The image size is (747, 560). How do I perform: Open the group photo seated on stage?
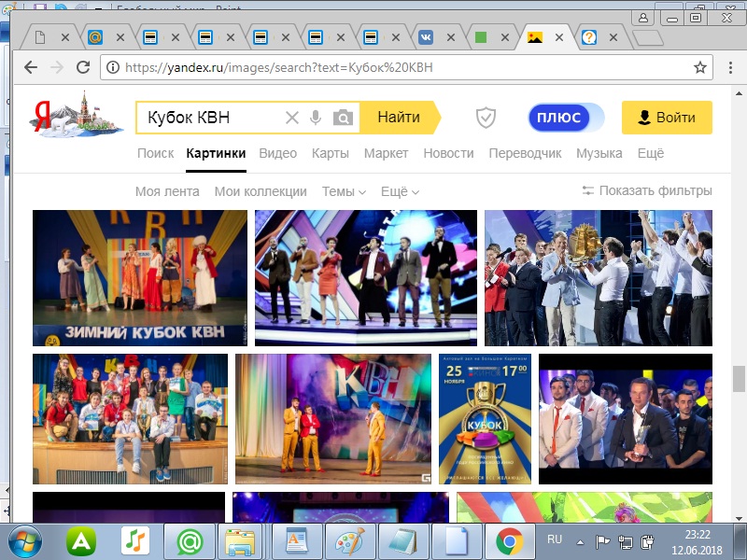click(130, 419)
